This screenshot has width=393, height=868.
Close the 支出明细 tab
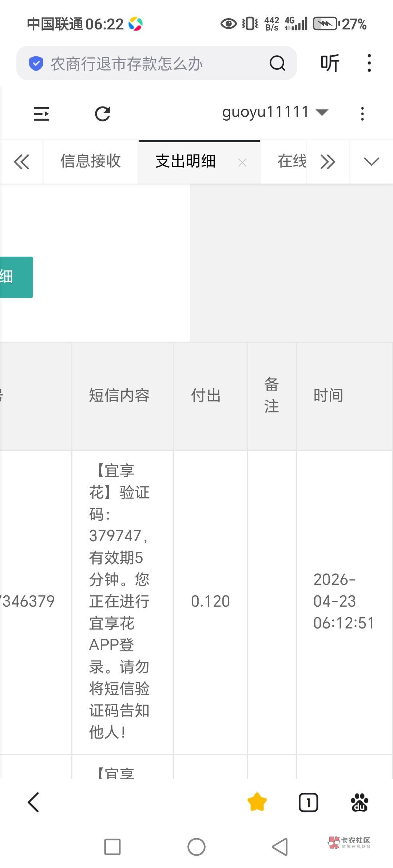point(242,162)
